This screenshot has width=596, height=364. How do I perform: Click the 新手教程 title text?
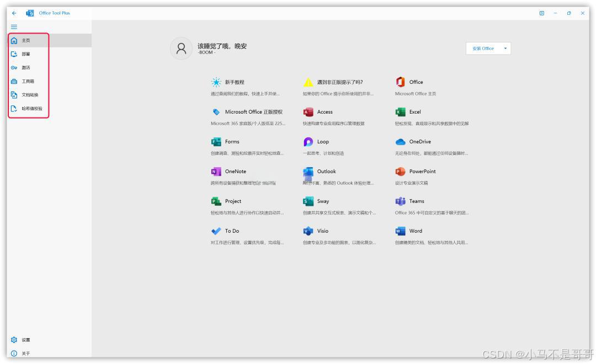point(235,82)
